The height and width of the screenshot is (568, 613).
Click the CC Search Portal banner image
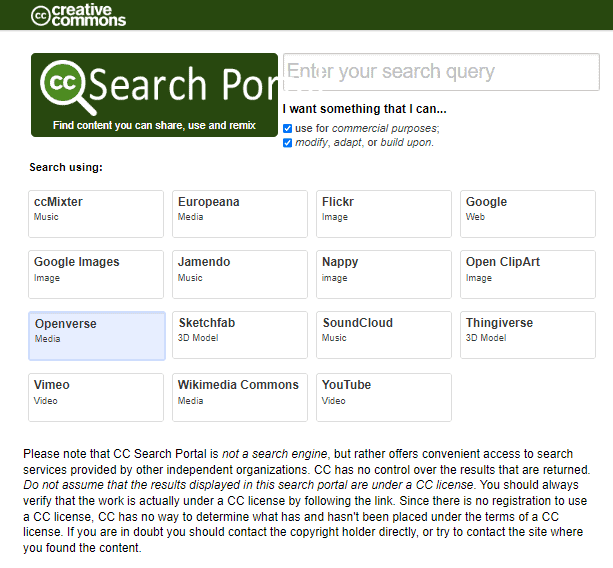coord(154,95)
